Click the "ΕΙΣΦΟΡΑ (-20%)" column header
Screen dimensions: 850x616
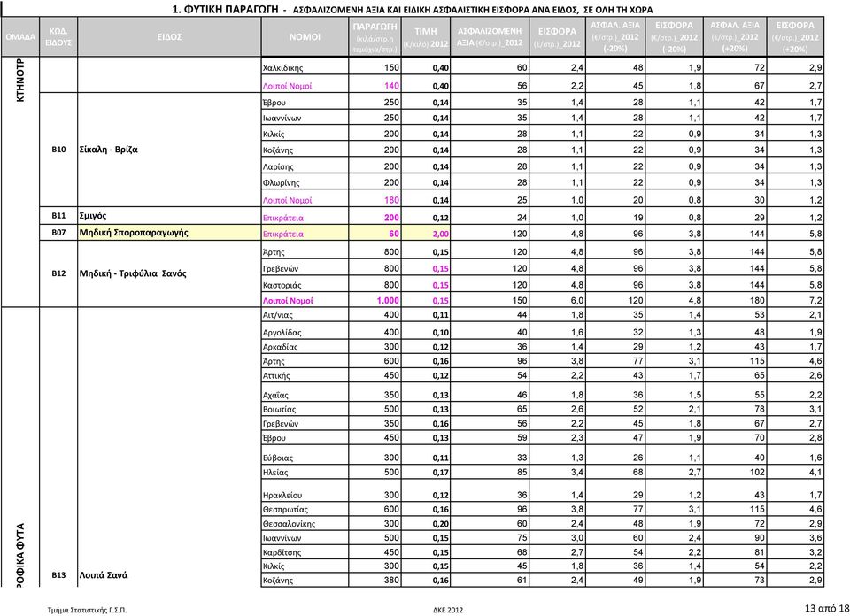[x=674, y=37]
